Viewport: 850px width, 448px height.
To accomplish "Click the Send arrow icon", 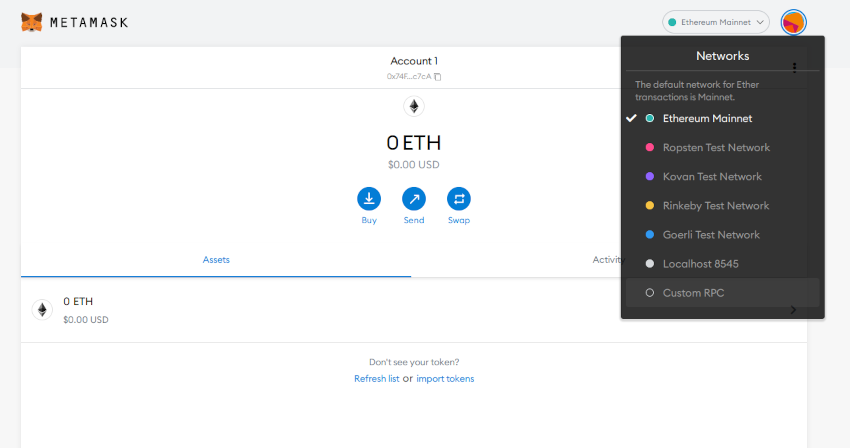I will pyautogui.click(x=414, y=199).
